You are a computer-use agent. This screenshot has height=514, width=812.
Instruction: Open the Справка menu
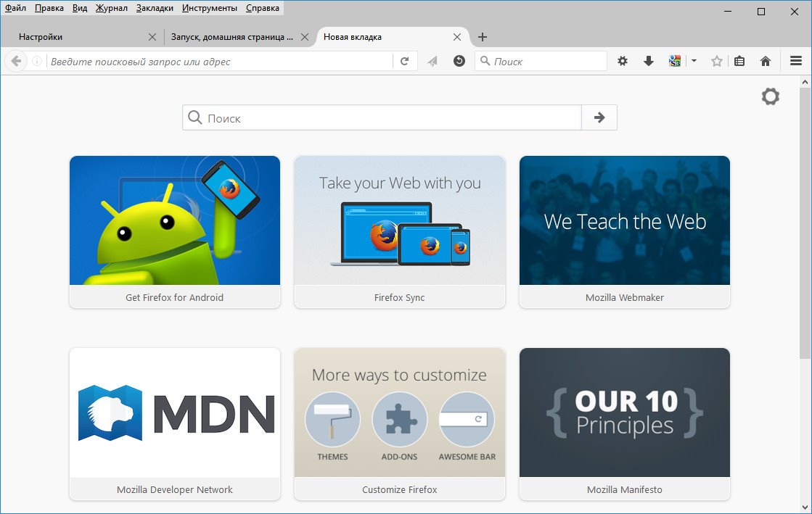(x=263, y=8)
